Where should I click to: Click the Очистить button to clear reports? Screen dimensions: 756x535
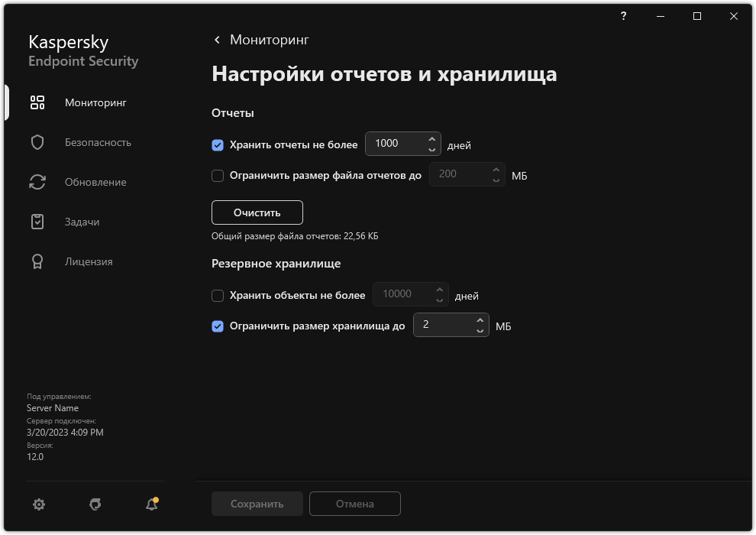pos(257,212)
